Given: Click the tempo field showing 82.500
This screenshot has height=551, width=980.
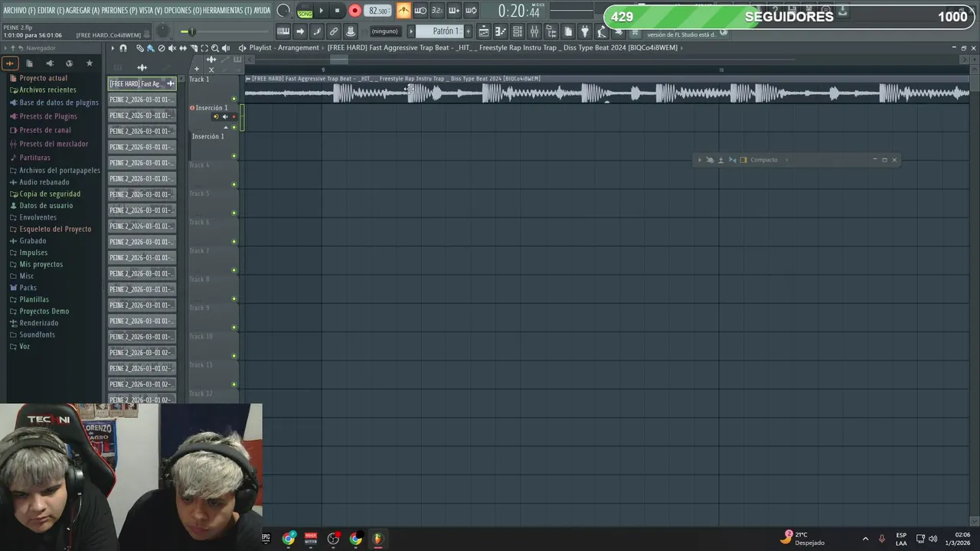Looking at the screenshot, I should pos(377,11).
